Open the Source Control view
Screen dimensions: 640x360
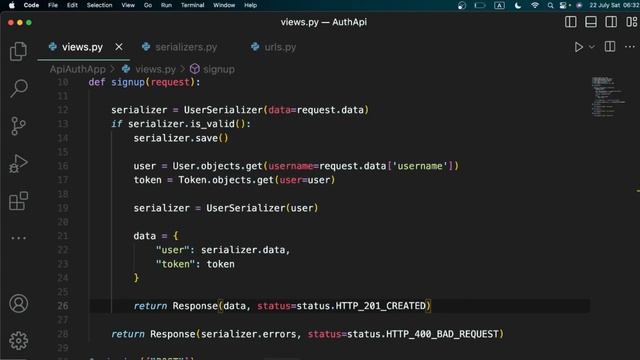[x=18, y=126]
